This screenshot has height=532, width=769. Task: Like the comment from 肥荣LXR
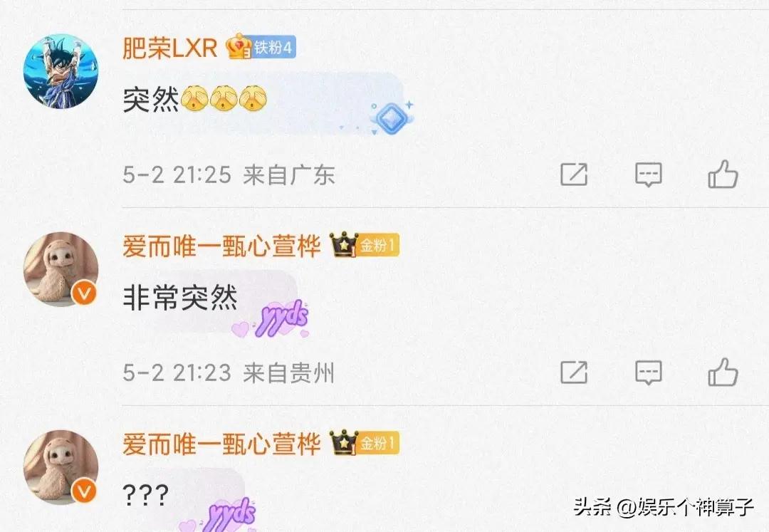coord(723,174)
